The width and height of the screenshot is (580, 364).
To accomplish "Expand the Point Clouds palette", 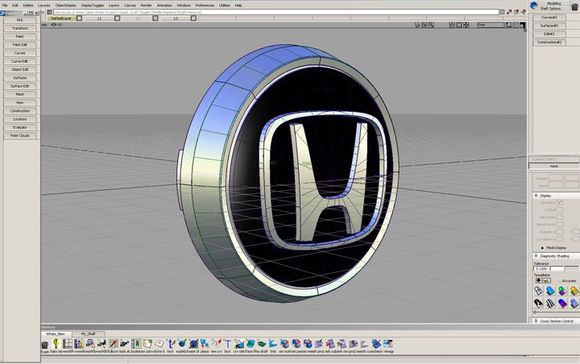I will coord(20,136).
